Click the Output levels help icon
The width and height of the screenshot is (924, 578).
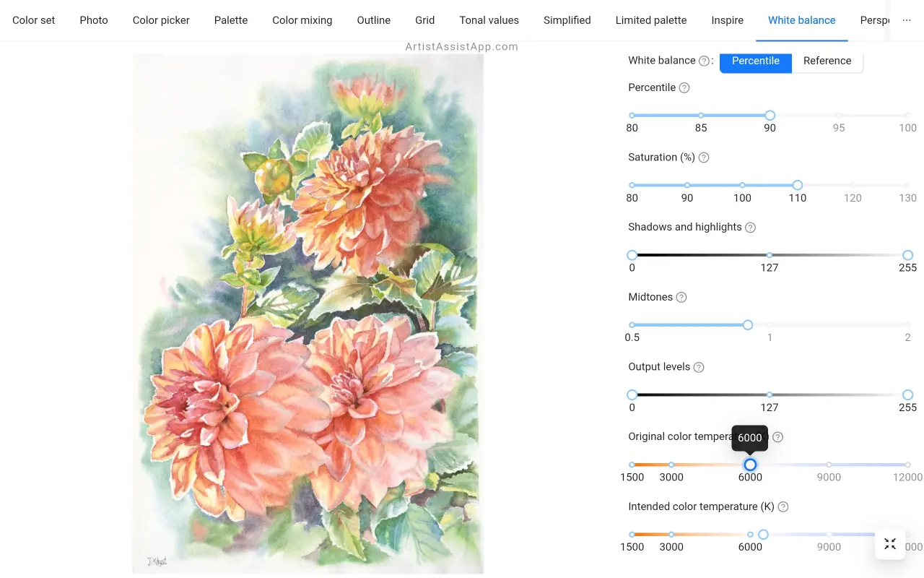[698, 368]
